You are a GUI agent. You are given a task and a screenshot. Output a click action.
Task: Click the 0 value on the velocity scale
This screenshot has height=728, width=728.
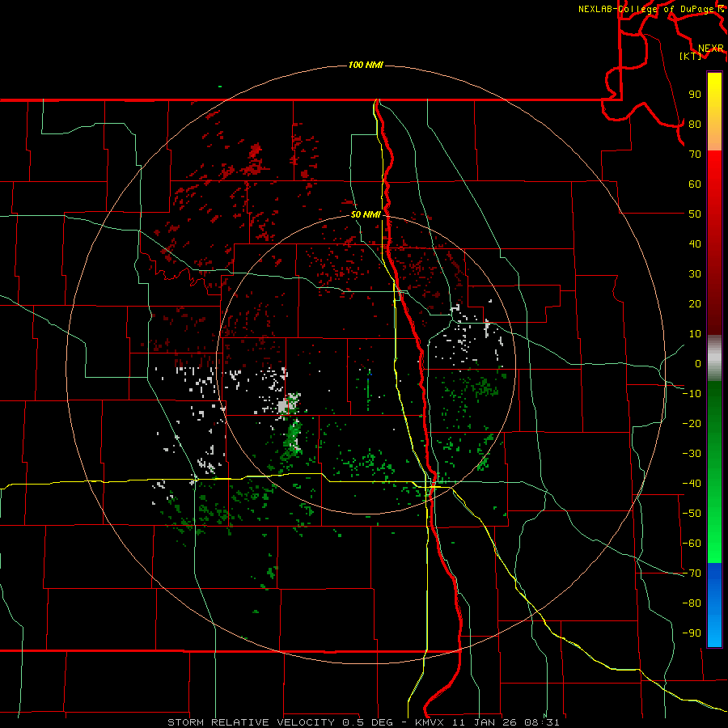pyautogui.click(x=698, y=364)
